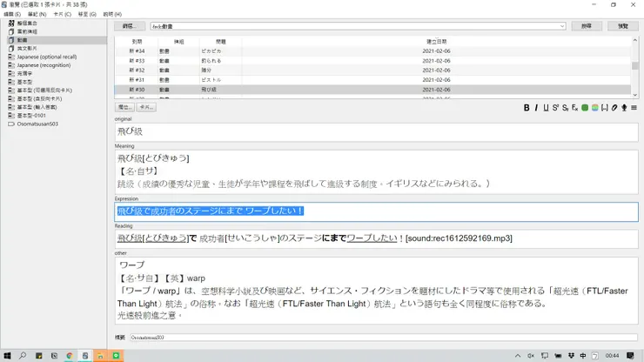The image size is (644, 362).
Task: Open the Windows notification center
Action: (x=630, y=355)
